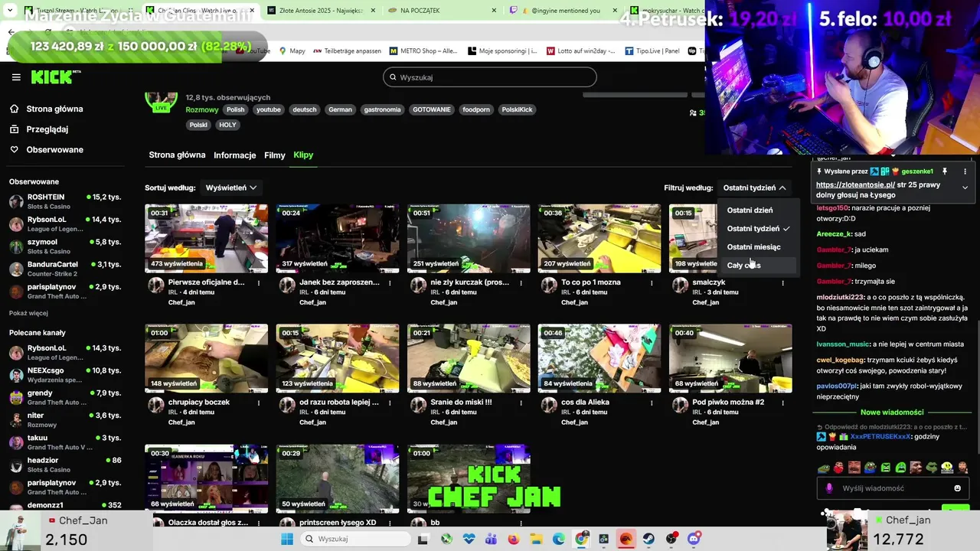Click the gastronomia tag
980x551 pixels.
point(382,109)
